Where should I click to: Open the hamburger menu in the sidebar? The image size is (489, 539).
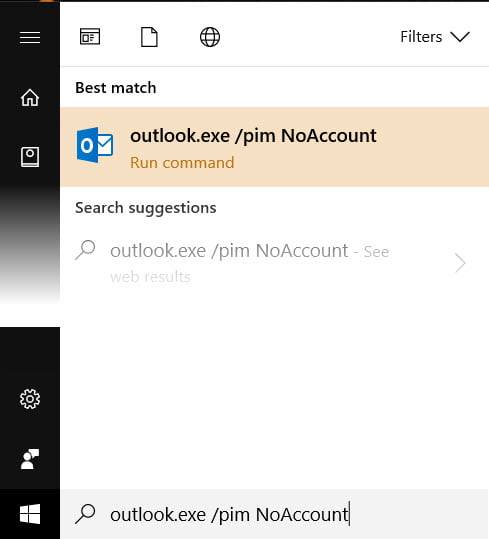click(x=30, y=37)
